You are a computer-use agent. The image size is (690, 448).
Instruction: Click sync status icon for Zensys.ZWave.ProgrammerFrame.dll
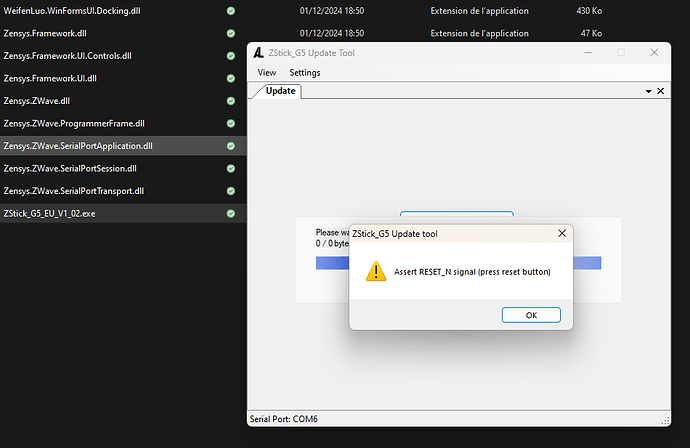tap(231, 124)
